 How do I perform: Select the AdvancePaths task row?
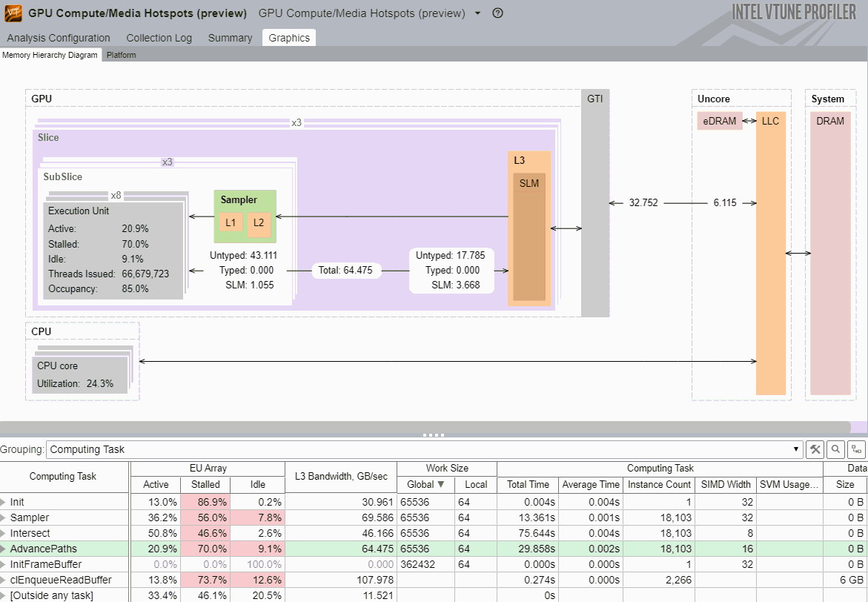(44, 549)
